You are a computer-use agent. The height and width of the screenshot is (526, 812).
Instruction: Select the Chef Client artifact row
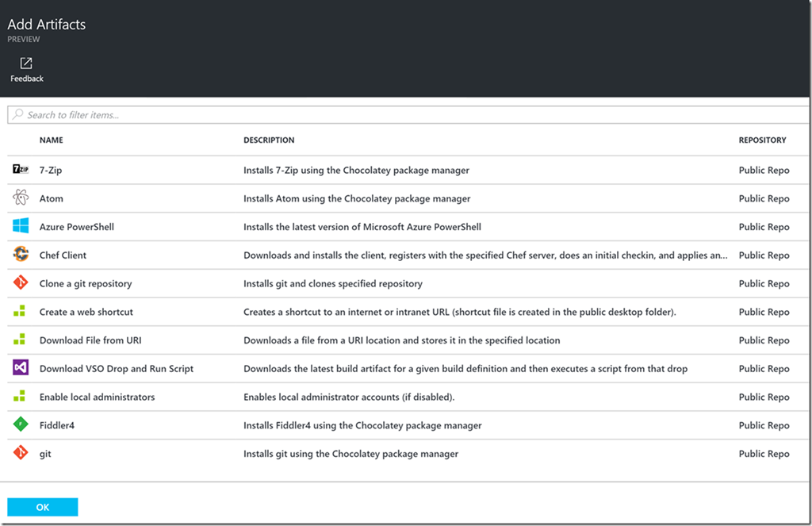tap(317, 255)
